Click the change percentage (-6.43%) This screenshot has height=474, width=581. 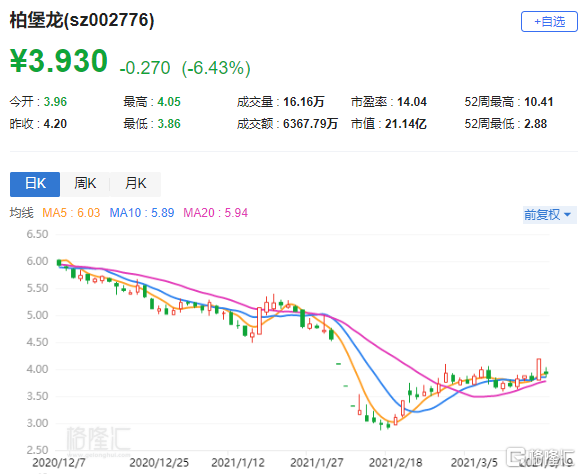[x=216, y=68]
